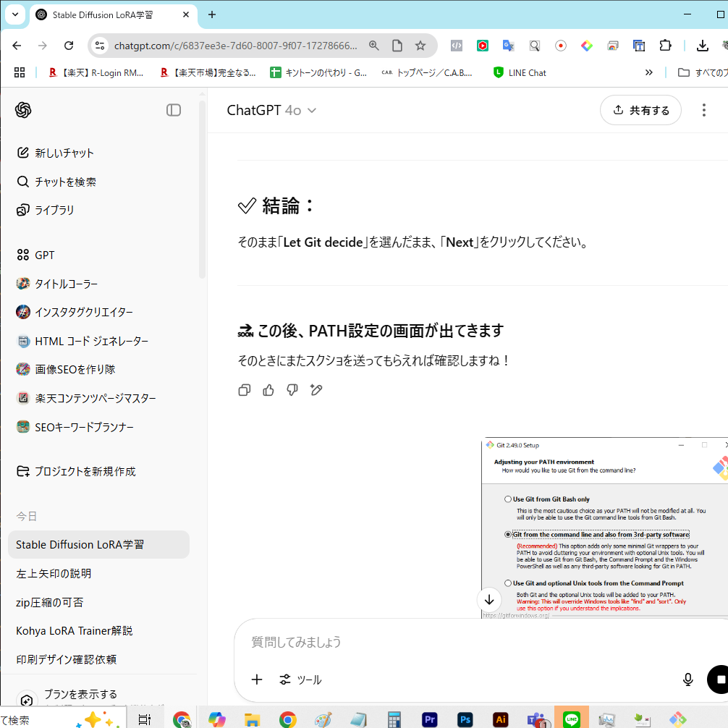The height and width of the screenshot is (728, 728).
Task: Open the Stable Diffusion LoRA学習 chat
Action: (x=98, y=545)
